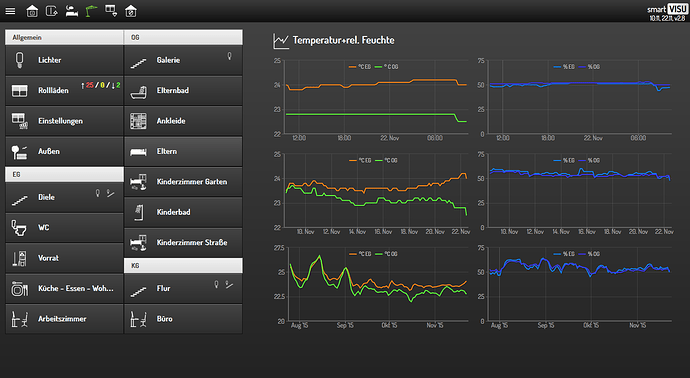The width and height of the screenshot is (690, 378).
Task: Select the green lamp icon in top bar
Action: [x=91, y=11]
